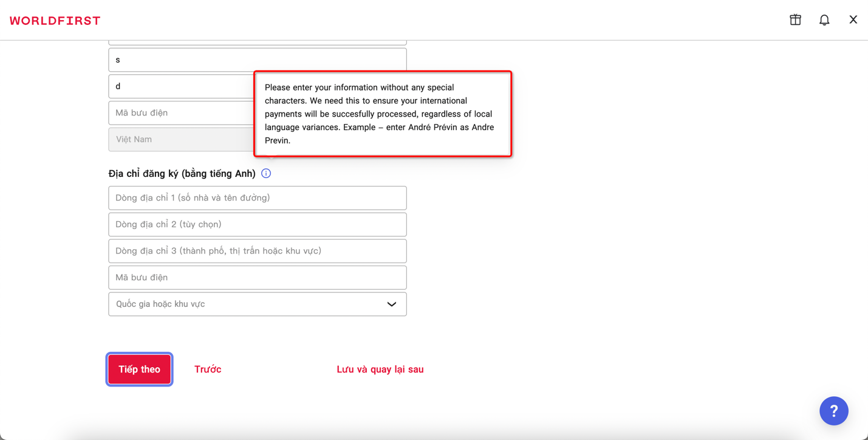Click the info icon beside Địa chỉ đăng ký
The image size is (868, 440).
[x=266, y=174]
